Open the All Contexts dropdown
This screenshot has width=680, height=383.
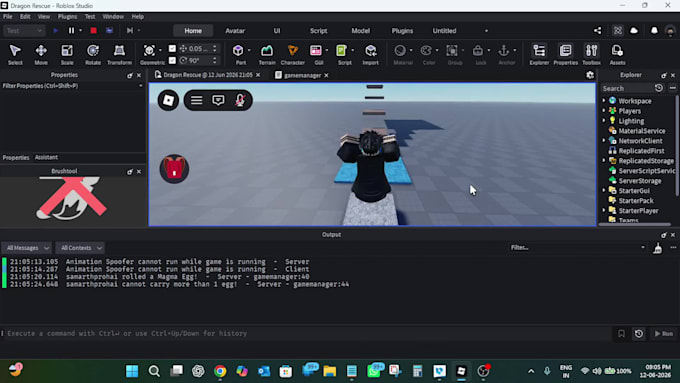pyautogui.click(x=80, y=248)
